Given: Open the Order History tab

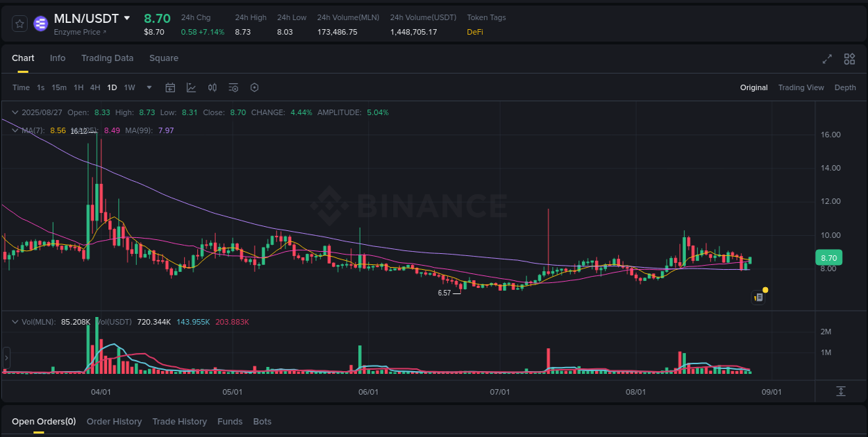Looking at the screenshot, I should click(114, 421).
